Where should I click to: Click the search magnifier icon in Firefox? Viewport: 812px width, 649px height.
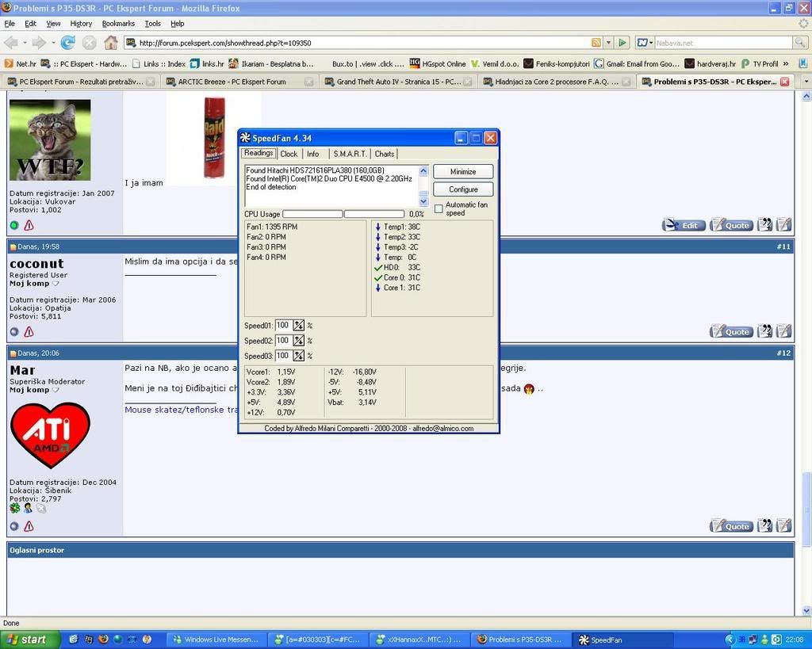tap(800, 43)
